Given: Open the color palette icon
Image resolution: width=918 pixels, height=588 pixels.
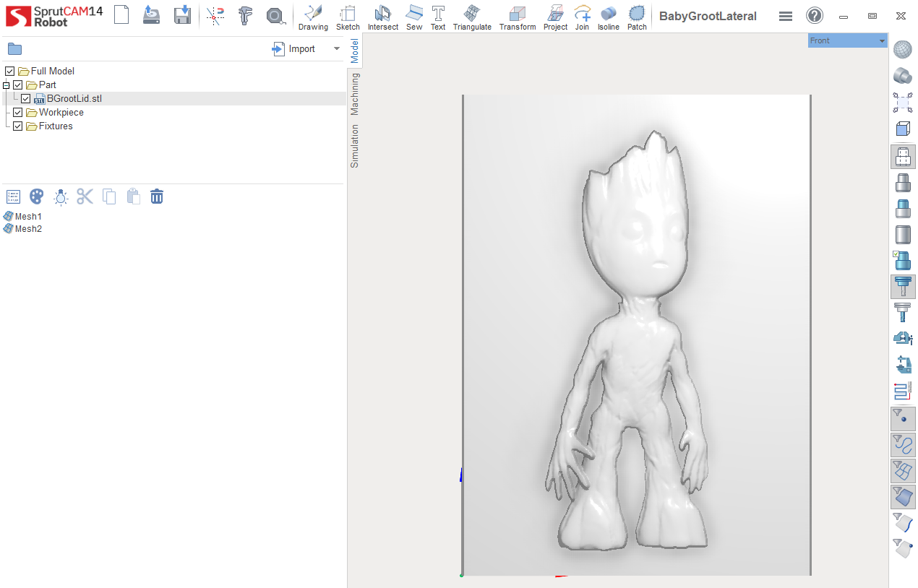Looking at the screenshot, I should coord(37,196).
